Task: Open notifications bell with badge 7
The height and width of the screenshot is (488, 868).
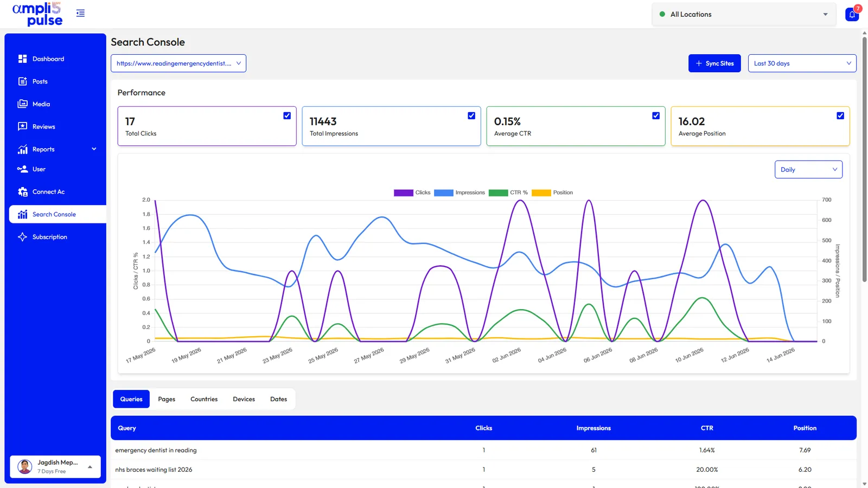Action: coord(852,14)
